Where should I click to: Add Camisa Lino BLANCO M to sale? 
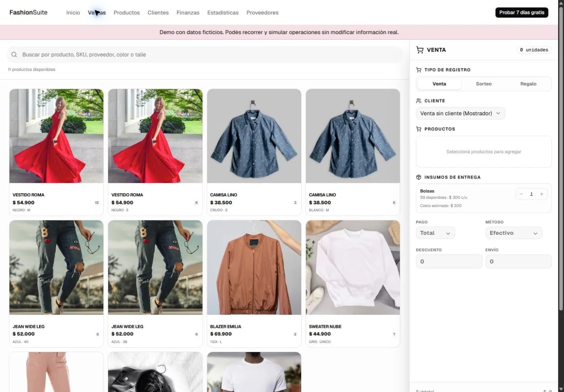[x=353, y=152]
